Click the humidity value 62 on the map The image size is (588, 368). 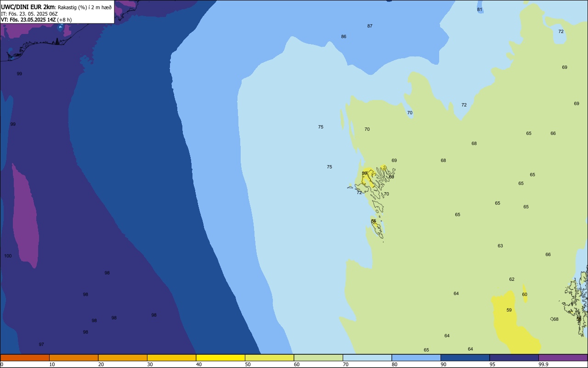(512, 279)
